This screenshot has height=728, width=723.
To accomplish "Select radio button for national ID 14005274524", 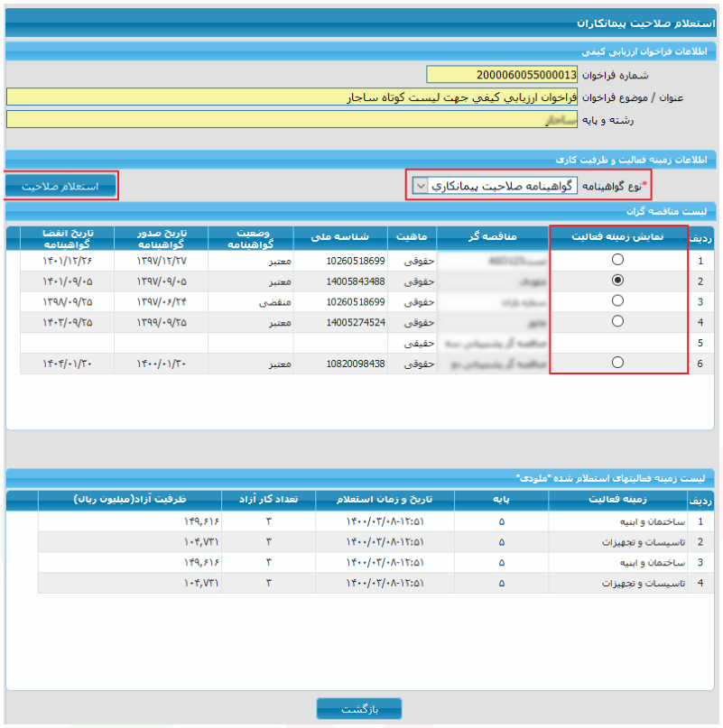I will click(617, 321).
